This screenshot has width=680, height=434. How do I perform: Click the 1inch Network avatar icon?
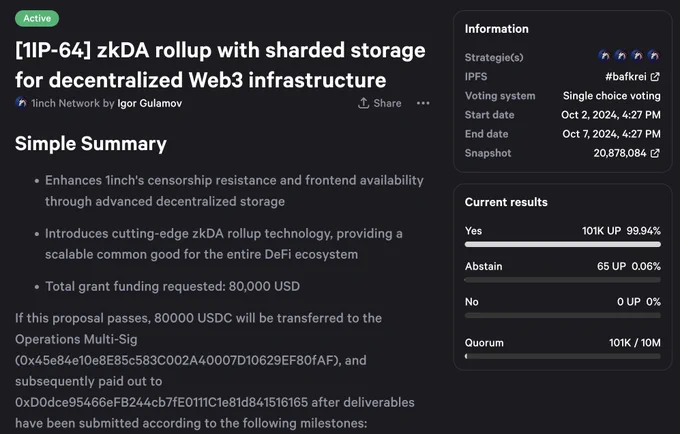[x=21, y=103]
